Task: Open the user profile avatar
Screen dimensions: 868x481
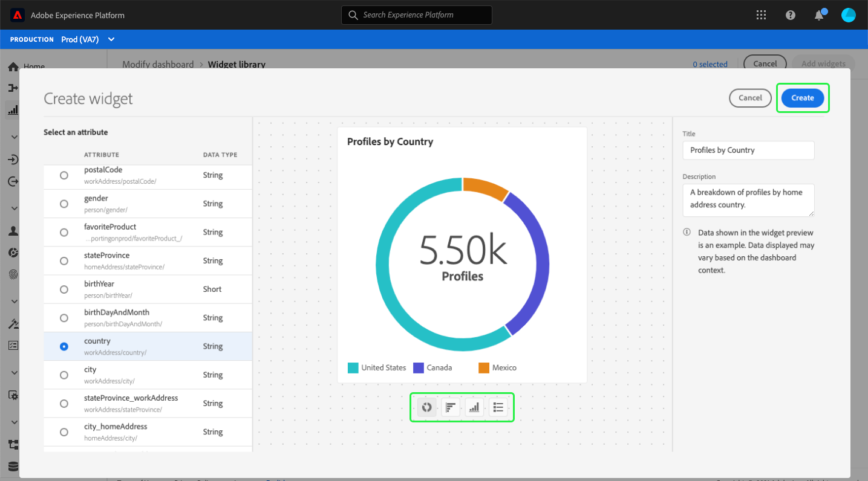Action: (849, 15)
